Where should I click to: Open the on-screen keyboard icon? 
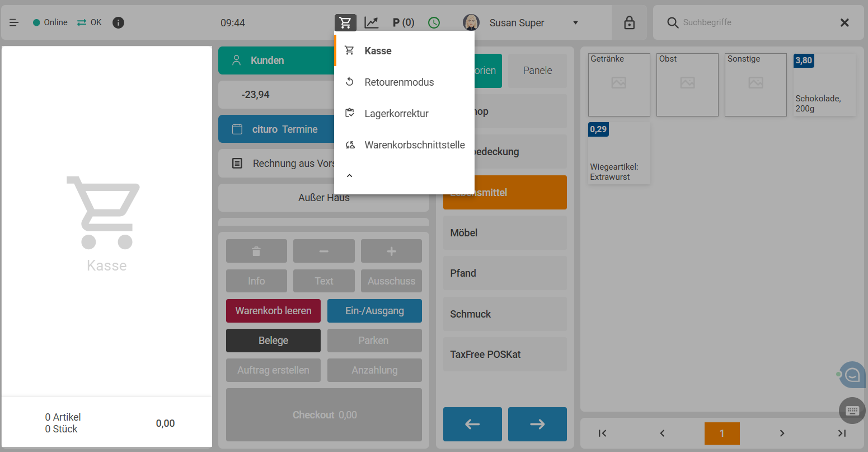coord(852,411)
